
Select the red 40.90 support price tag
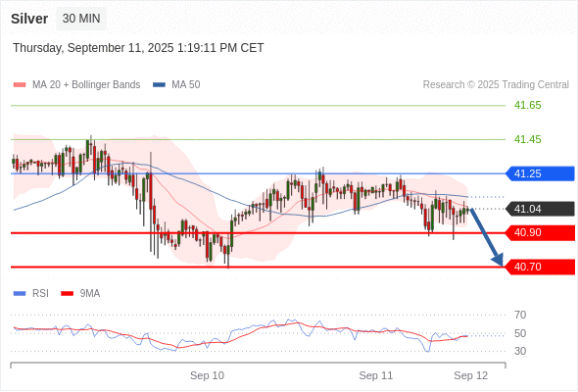540,233
